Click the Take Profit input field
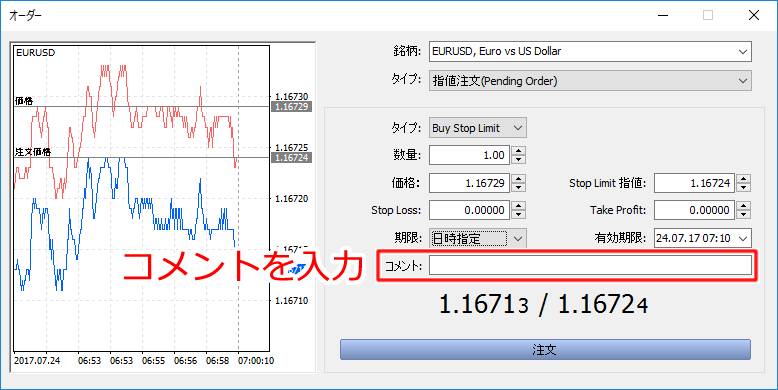The image size is (778, 390). pos(694,210)
